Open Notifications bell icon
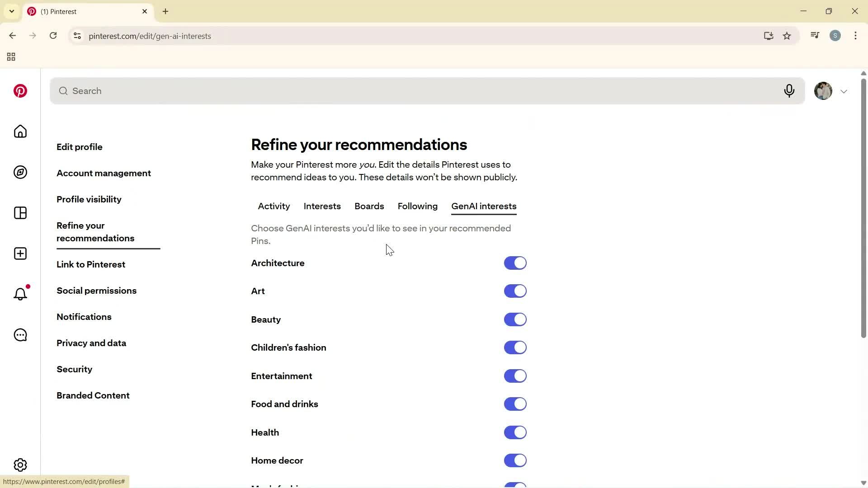The image size is (868, 488). pos(20,294)
